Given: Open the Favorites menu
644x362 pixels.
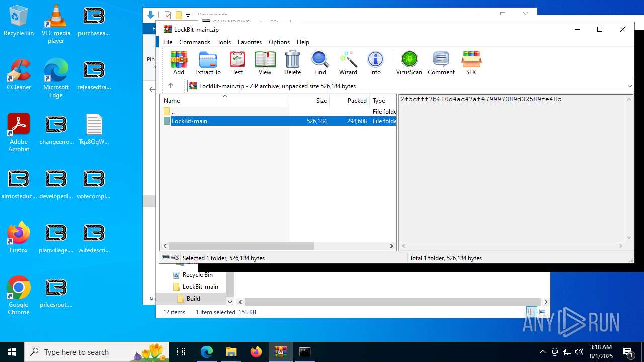Looking at the screenshot, I should pyautogui.click(x=250, y=42).
